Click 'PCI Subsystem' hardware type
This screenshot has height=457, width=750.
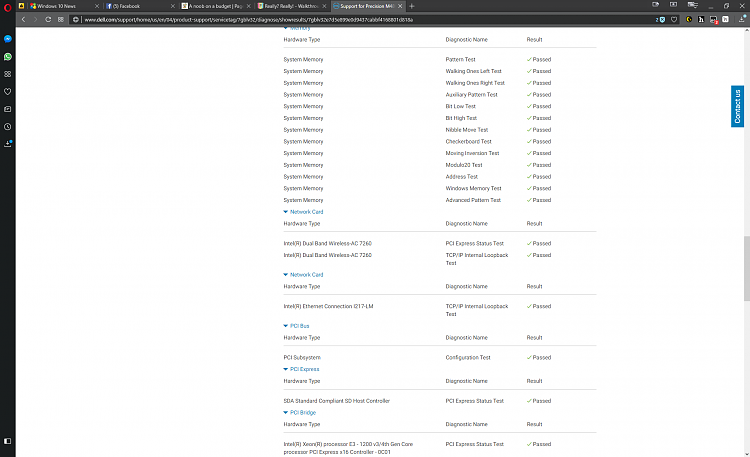point(302,357)
